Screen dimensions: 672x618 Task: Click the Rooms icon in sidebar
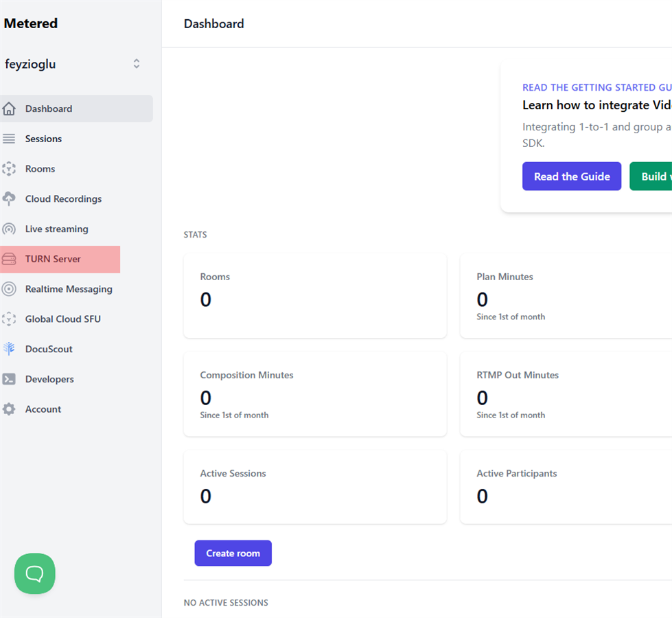(x=9, y=168)
